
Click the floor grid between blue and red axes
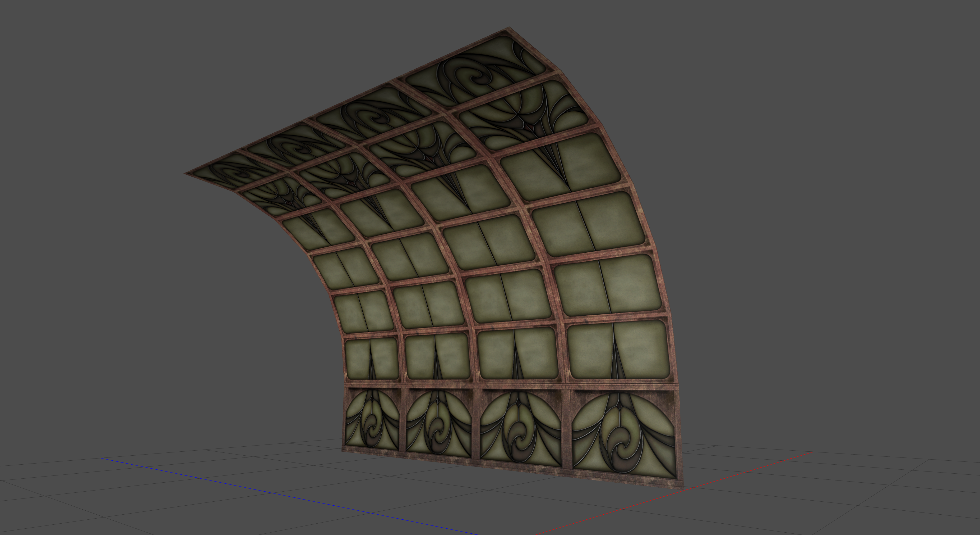pyautogui.click(x=494, y=510)
